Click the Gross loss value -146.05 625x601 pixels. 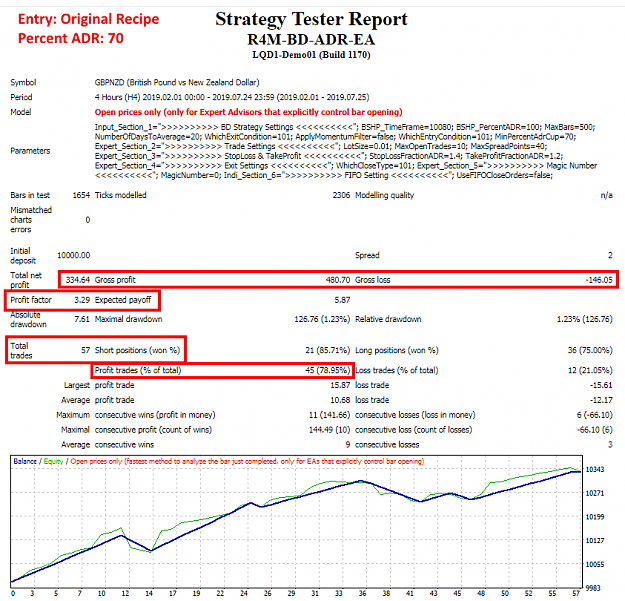(x=599, y=280)
